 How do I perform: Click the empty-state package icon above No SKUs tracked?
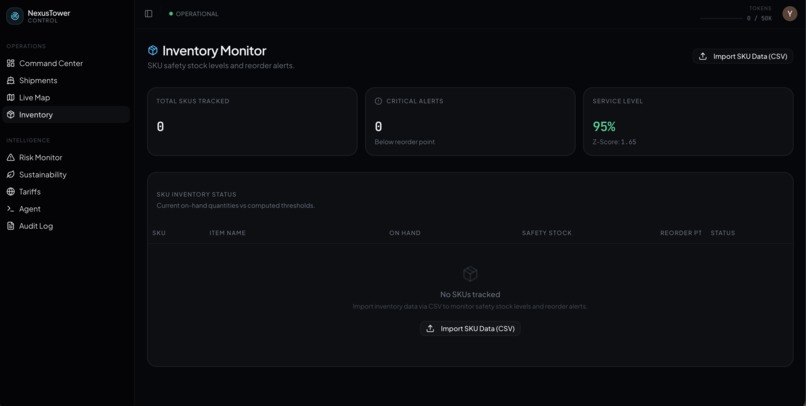[x=470, y=273]
